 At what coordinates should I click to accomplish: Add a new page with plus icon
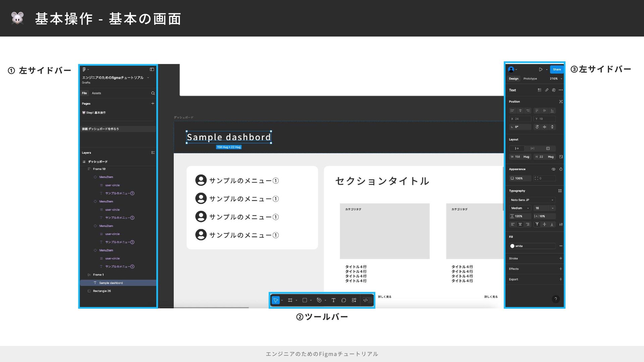[153, 104]
